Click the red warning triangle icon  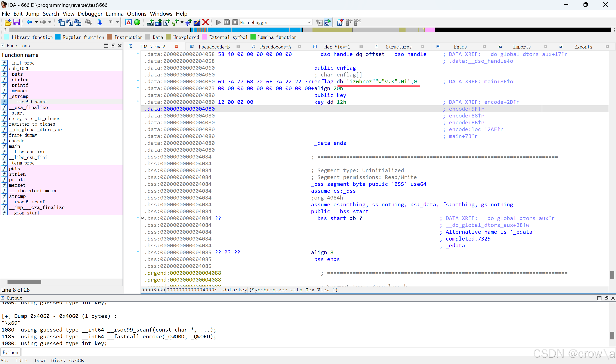pos(128,22)
